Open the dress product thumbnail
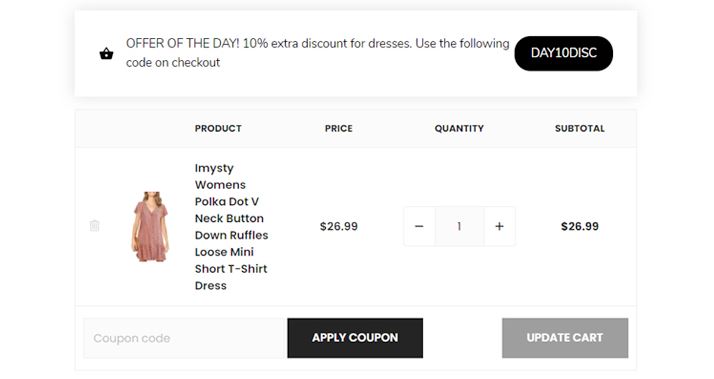Viewport: 714px width, 379px height. coord(150,226)
